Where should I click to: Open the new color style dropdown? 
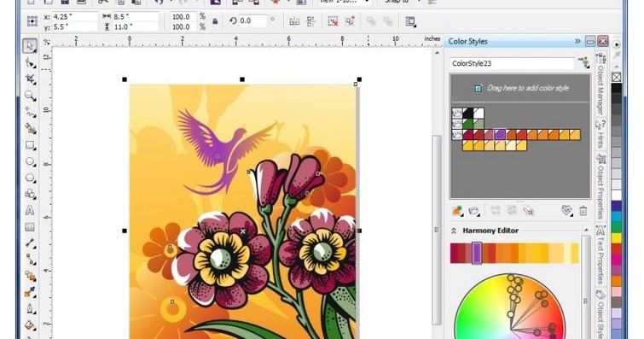[457, 211]
